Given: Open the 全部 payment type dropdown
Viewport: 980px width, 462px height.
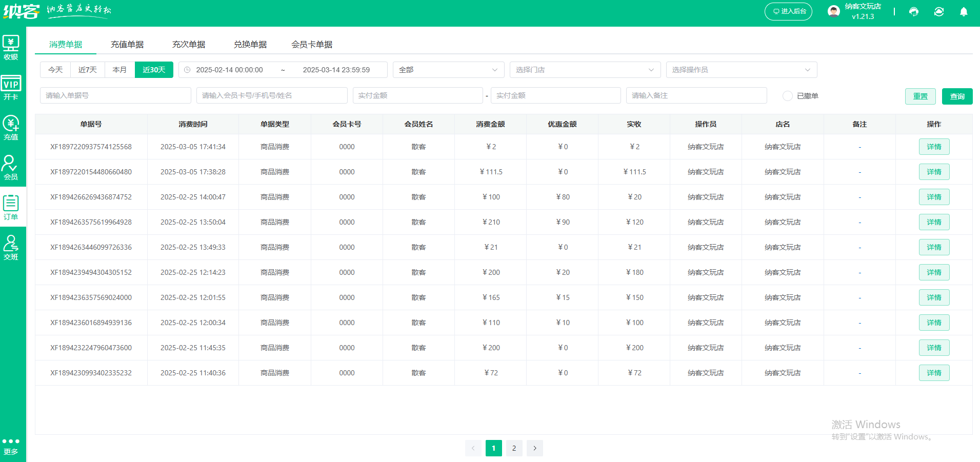Looking at the screenshot, I should [x=448, y=70].
